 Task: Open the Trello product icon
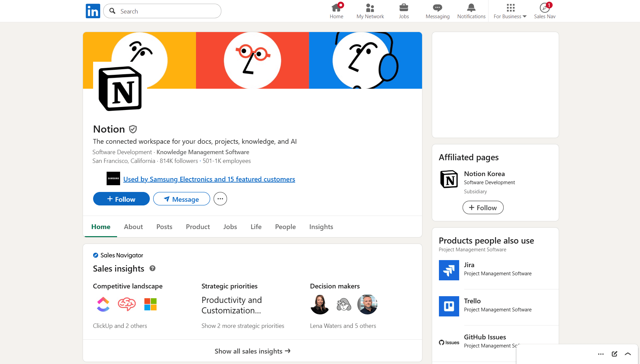449,306
